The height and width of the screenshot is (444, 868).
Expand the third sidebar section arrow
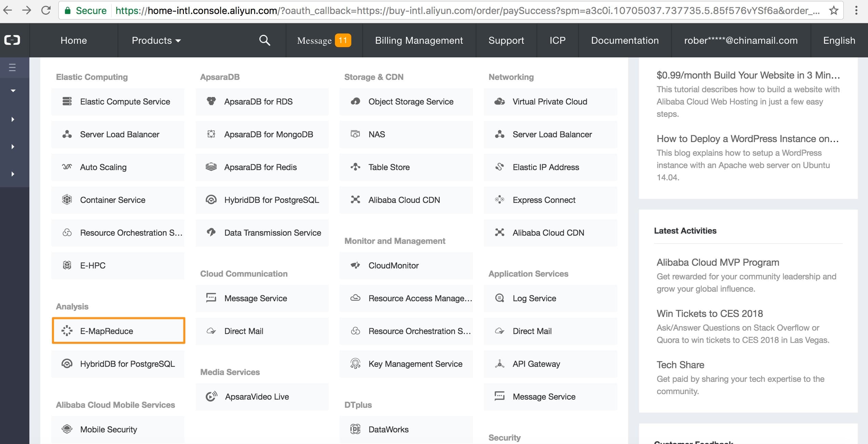click(13, 147)
